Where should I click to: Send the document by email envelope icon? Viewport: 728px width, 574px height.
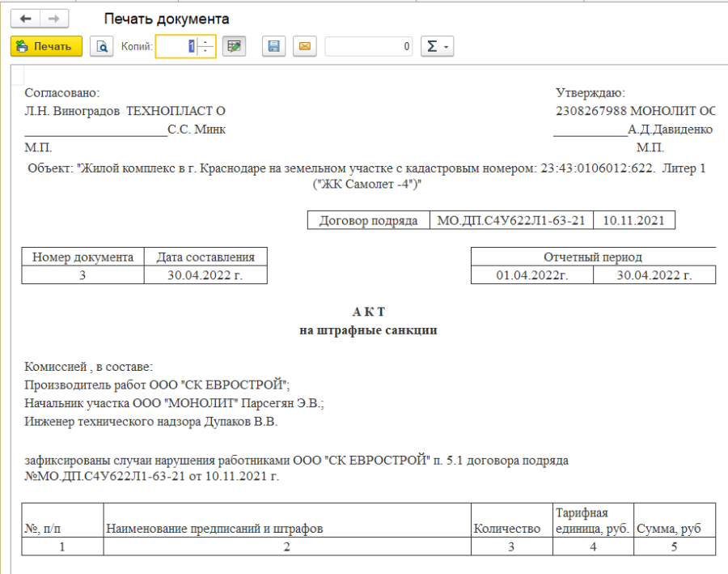click(x=305, y=47)
